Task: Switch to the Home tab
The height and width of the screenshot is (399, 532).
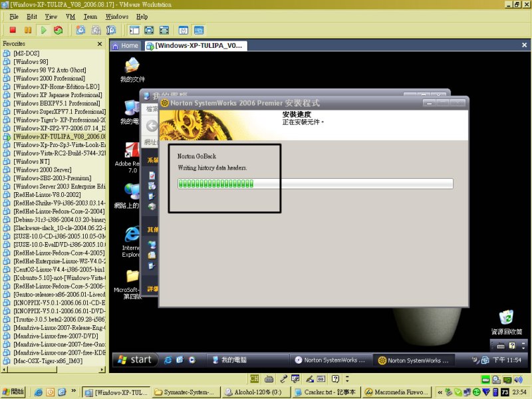Action: point(126,46)
